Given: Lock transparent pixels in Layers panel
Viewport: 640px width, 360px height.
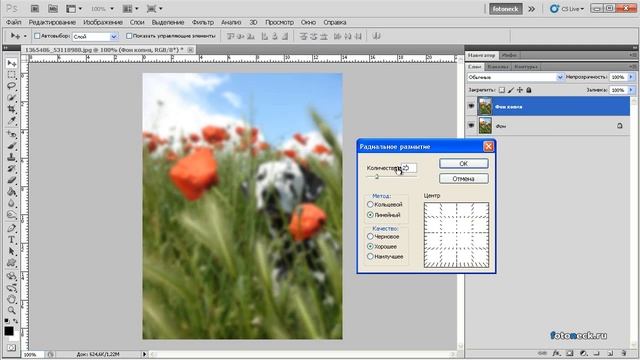Looking at the screenshot, I should point(502,90).
